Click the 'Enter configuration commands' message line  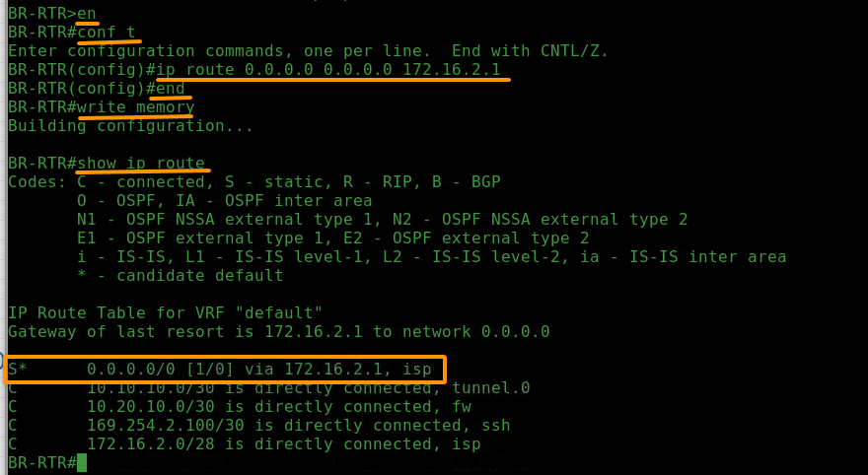click(309, 51)
